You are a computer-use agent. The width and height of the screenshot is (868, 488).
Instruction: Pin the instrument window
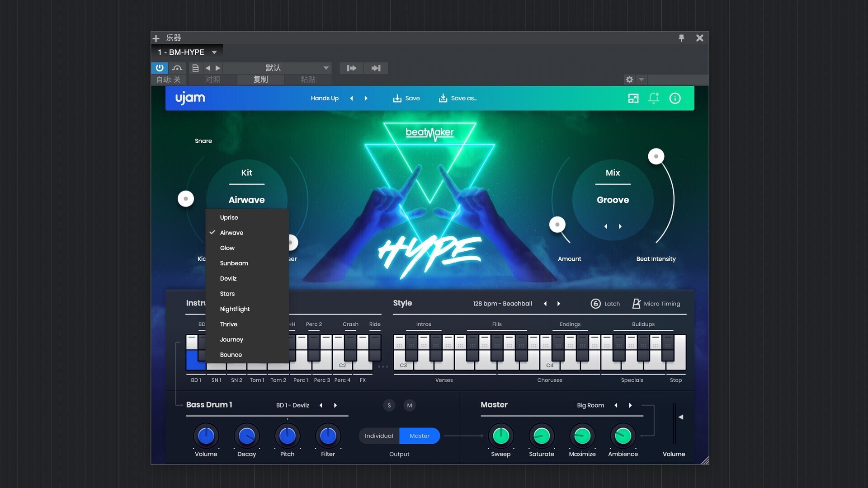pos(681,38)
